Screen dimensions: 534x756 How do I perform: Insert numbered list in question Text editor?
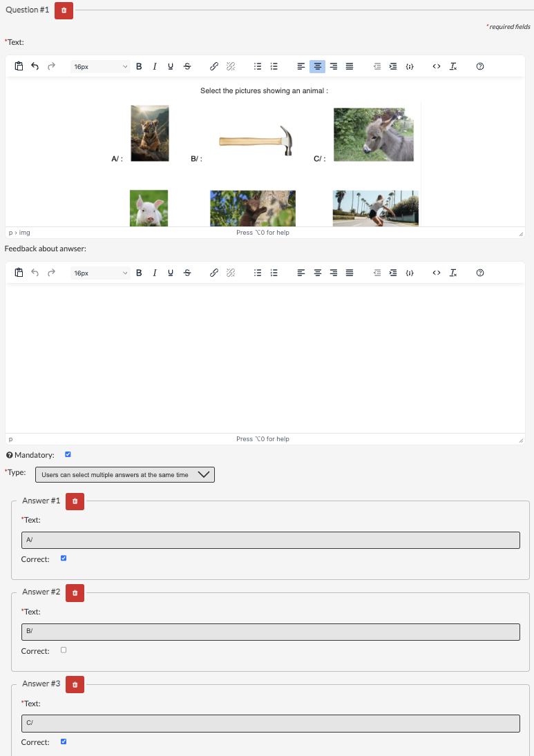tap(274, 66)
